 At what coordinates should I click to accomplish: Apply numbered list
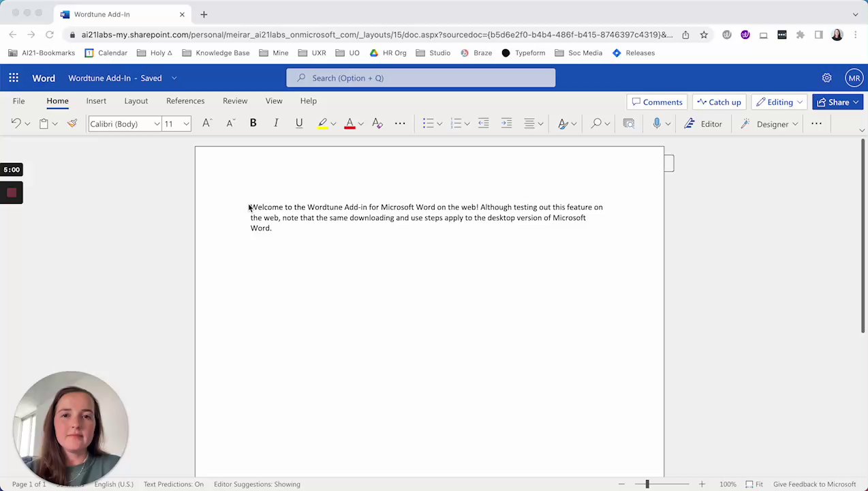click(456, 123)
